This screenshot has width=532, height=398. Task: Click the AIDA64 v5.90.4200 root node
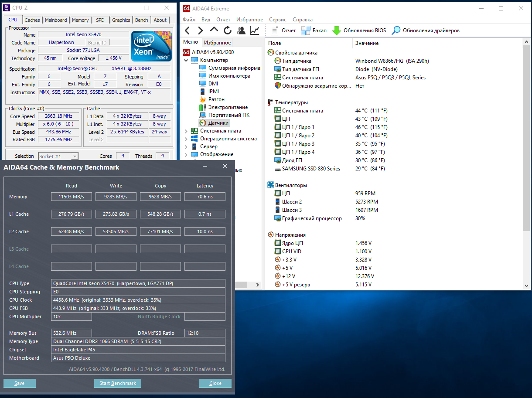point(208,52)
